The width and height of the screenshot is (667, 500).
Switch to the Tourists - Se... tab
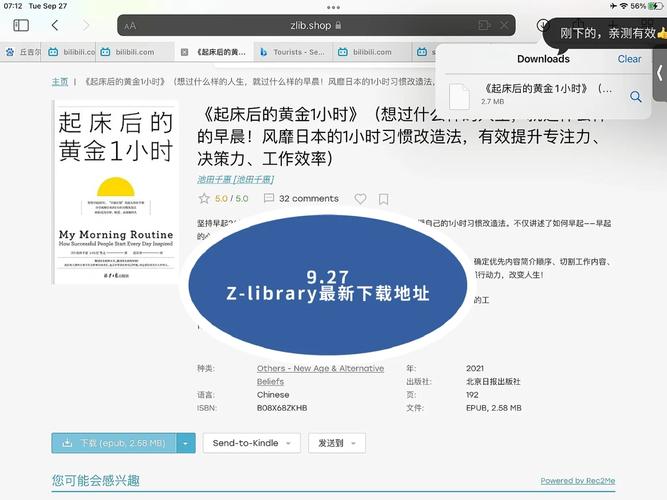293,52
